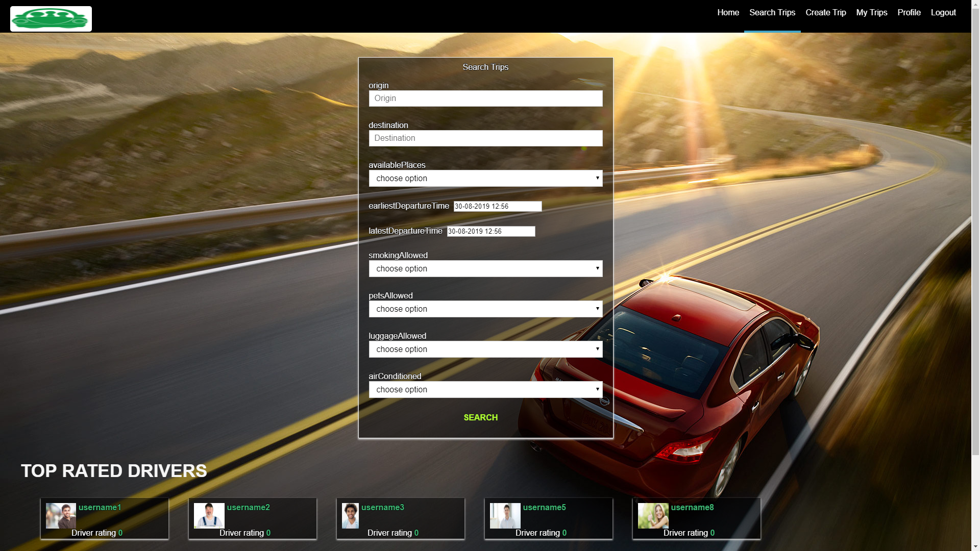This screenshot has width=980, height=551.
Task: Click the username8 link
Action: [693, 507]
